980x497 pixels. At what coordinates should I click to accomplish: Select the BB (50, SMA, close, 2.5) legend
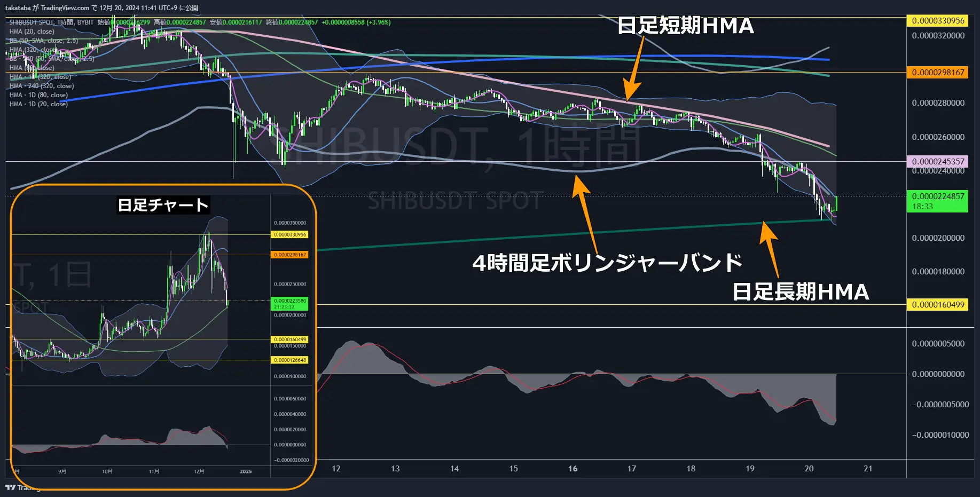coord(43,41)
